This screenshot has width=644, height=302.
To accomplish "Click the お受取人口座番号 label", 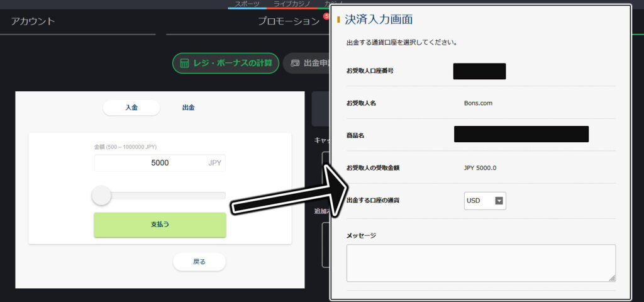I will coord(370,70).
